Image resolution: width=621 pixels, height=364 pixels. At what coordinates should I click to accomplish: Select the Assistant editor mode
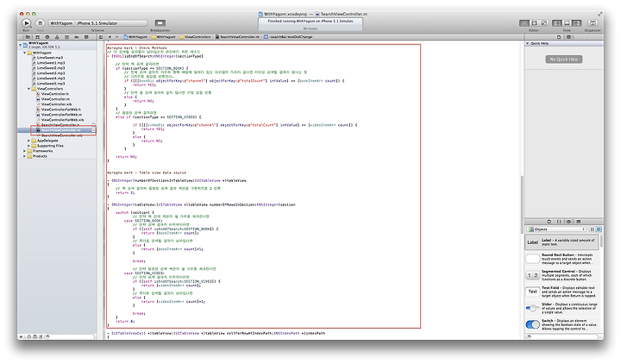pos(534,23)
